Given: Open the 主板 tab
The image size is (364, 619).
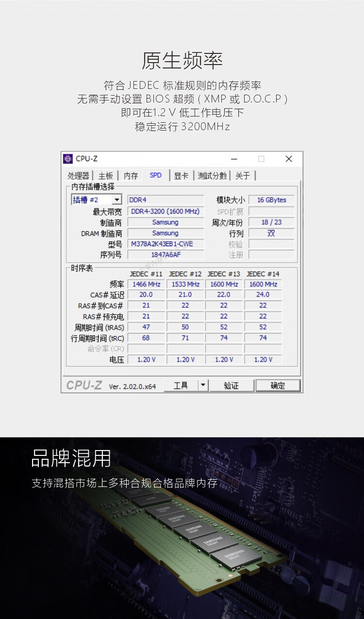Looking at the screenshot, I should pyautogui.click(x=106, y=176).
